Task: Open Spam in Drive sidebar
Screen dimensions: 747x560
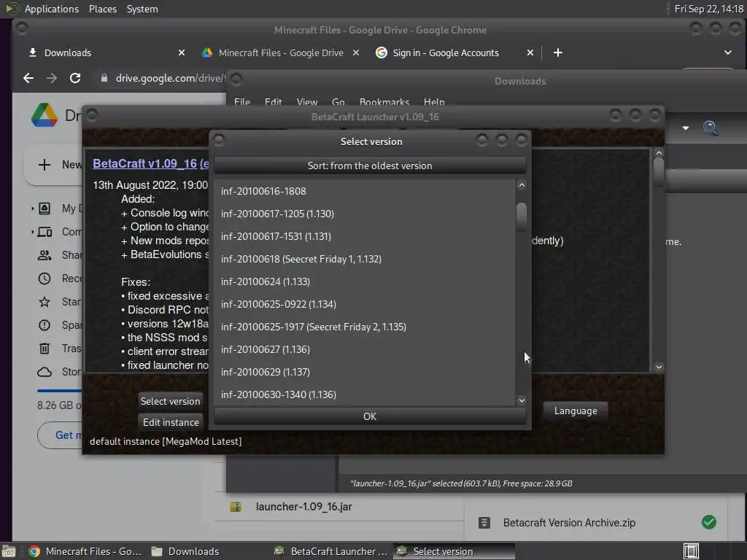Action: point(59,325)
